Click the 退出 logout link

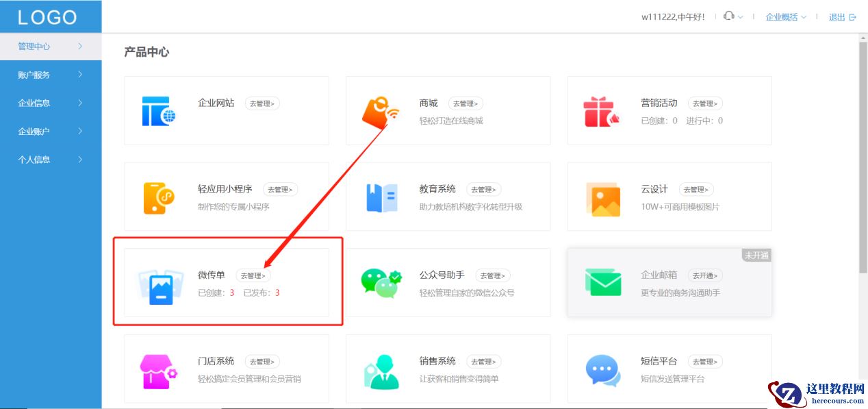837,16
